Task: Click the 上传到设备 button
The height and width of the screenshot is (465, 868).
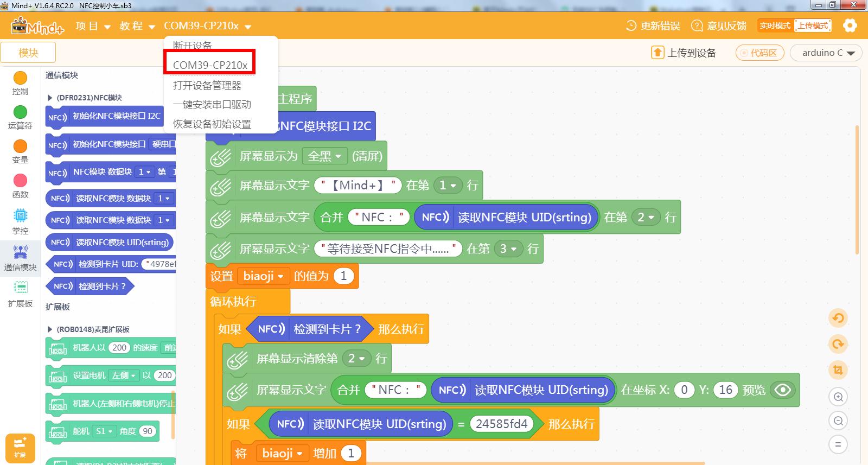Action: pyautogui.click(x=684, y=53)
